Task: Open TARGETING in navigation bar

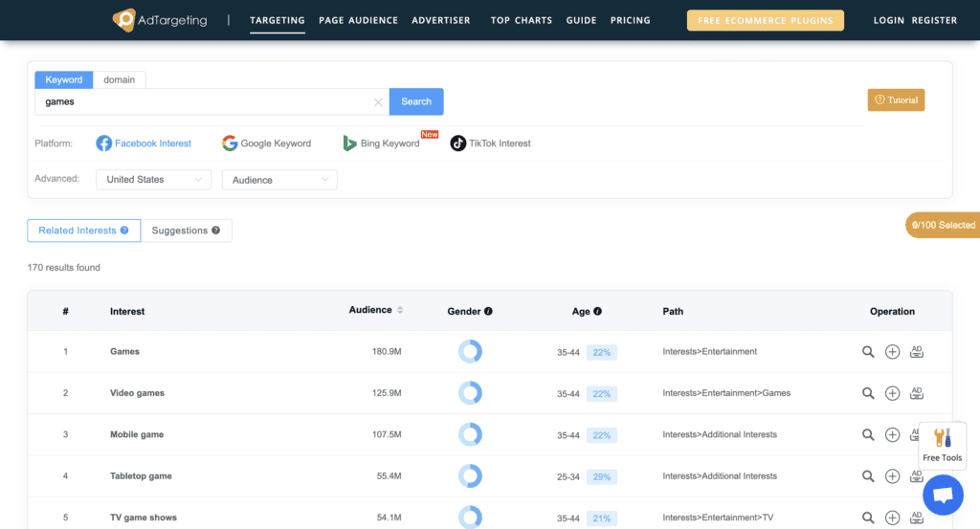Action: (x=278, y=21)
